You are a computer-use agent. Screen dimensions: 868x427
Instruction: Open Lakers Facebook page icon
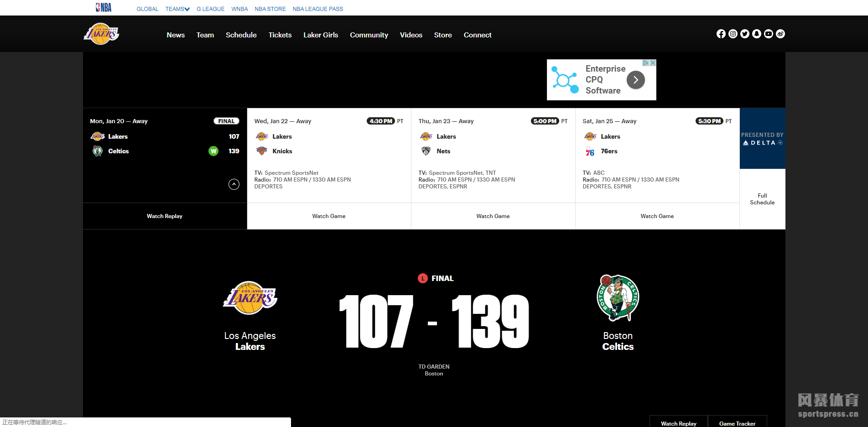(721, 34)
